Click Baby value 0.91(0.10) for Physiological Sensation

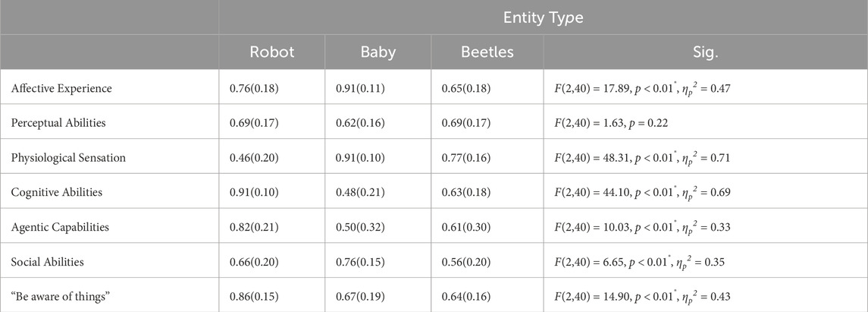point(360,157)
